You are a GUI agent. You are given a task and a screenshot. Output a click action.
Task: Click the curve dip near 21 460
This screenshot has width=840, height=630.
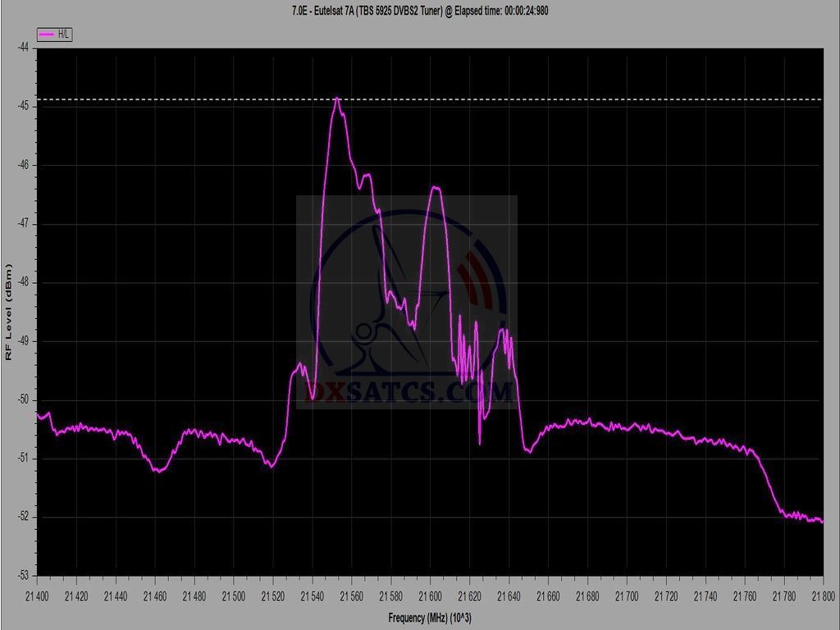click(x=158, y=471)
